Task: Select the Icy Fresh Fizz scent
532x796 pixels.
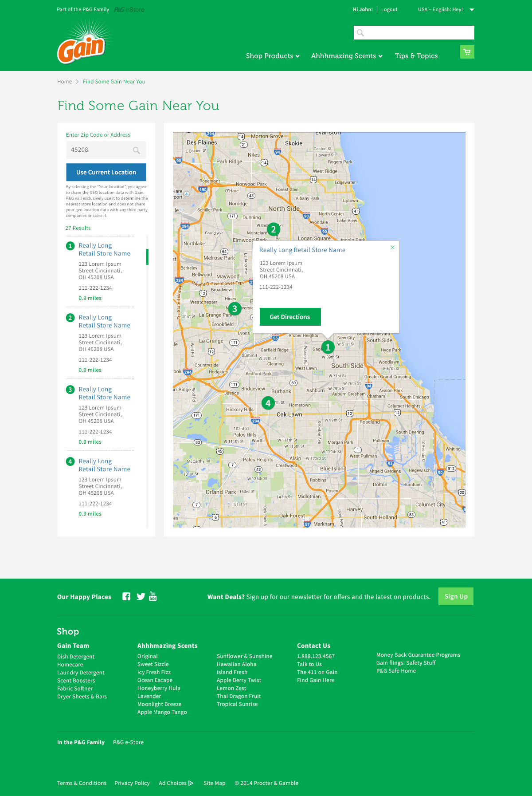Action: pyautogui.click(x=154, y=672)
